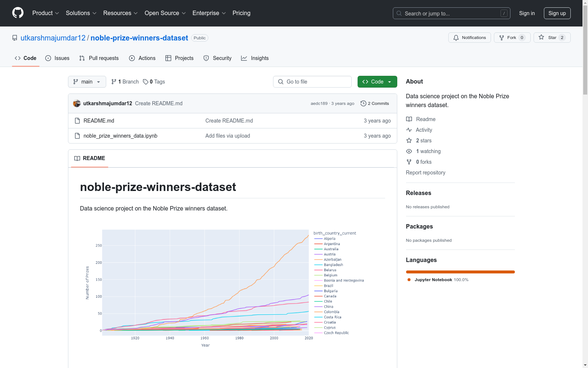Click the Jupyter Notebook orange language dot
588x368 pixels.
pyautogui.click(x=409, y=280)
